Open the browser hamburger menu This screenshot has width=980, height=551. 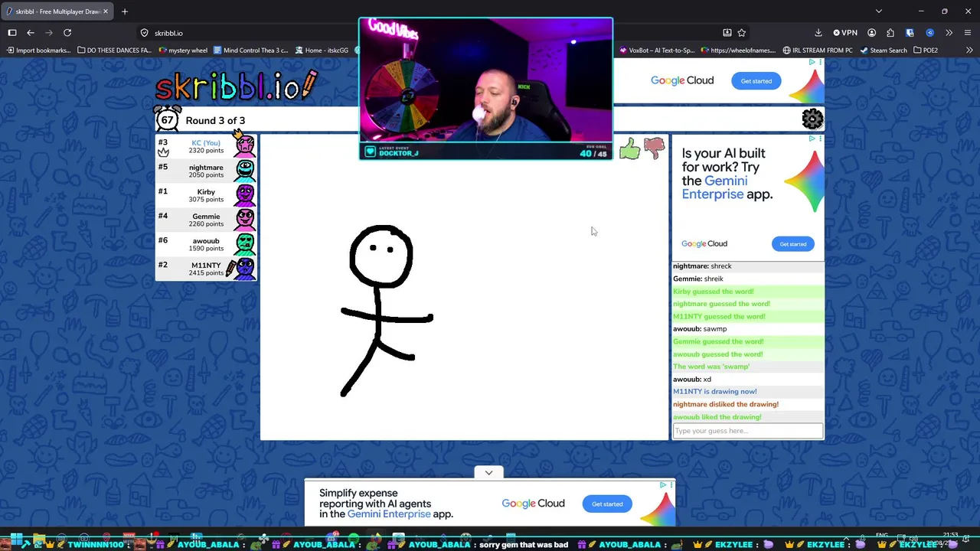coord(968,33)
